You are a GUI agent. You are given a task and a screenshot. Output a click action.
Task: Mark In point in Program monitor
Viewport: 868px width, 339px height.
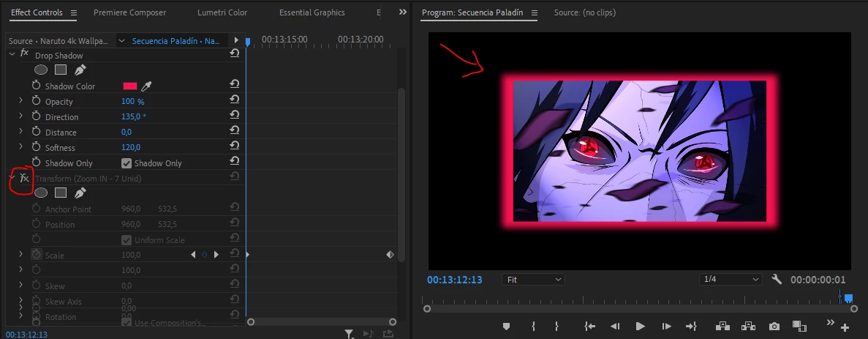tap(533, 327)
